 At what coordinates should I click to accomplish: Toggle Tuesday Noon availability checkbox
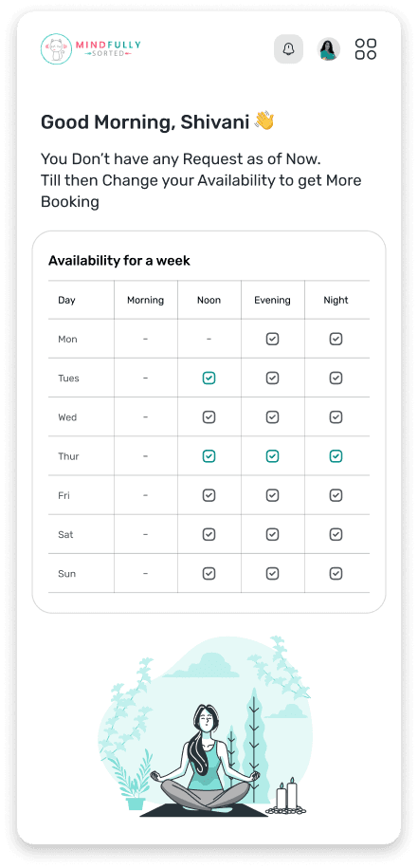point(209,379)
